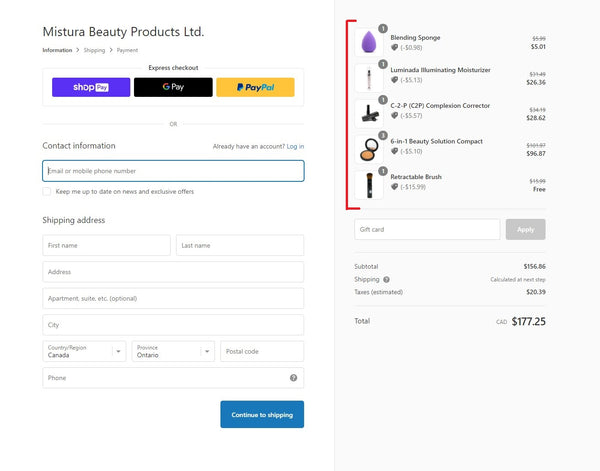The height and width of the screenshot is (471, 600).
Task: Pay with Shop Pay express checkout
Action: click(x=91, y=87)
